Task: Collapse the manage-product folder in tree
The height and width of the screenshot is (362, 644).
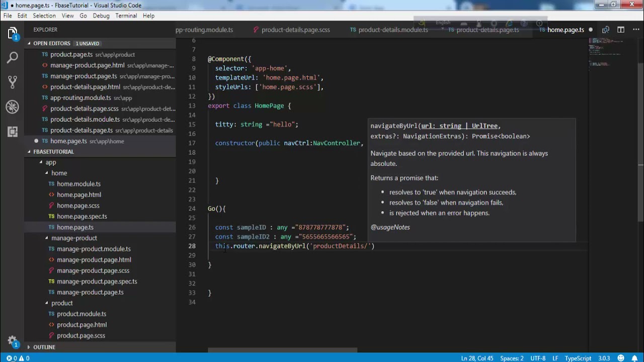Action: point(74,238)
